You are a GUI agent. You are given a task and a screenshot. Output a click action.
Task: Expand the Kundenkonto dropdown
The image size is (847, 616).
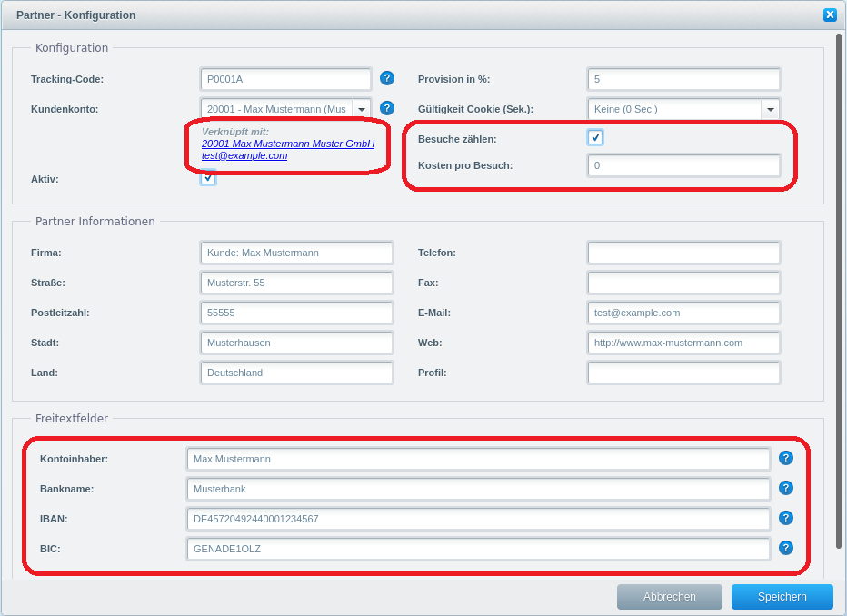tap(361, 109)
